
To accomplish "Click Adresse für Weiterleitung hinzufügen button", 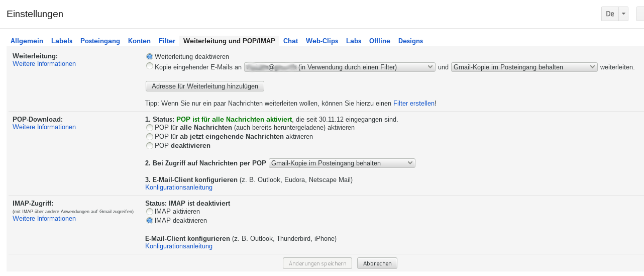I will (x=204, y=86).
